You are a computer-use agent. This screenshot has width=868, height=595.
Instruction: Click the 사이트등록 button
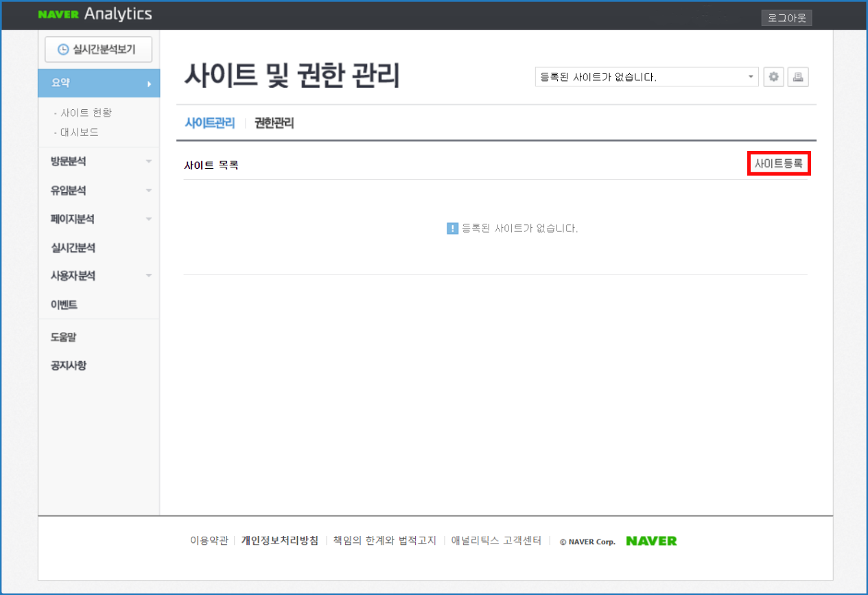(779, 164)
